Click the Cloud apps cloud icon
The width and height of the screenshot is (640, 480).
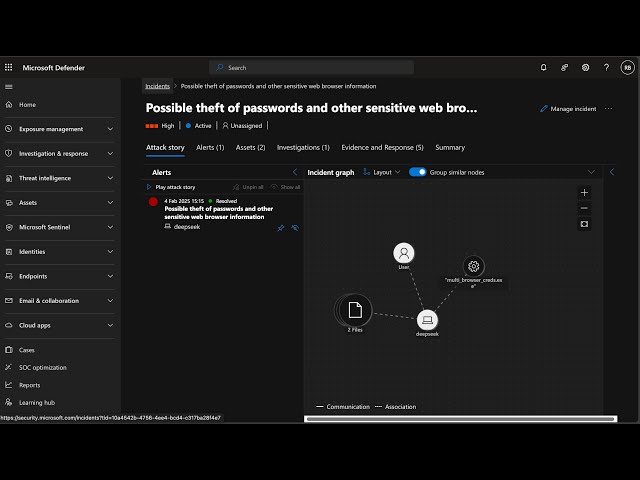[9, 325]
